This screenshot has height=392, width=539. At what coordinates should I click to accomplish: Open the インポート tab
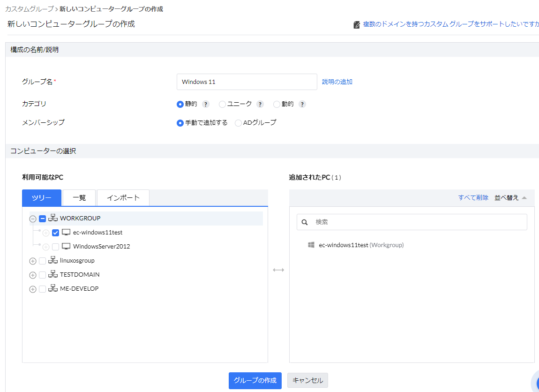123,198
